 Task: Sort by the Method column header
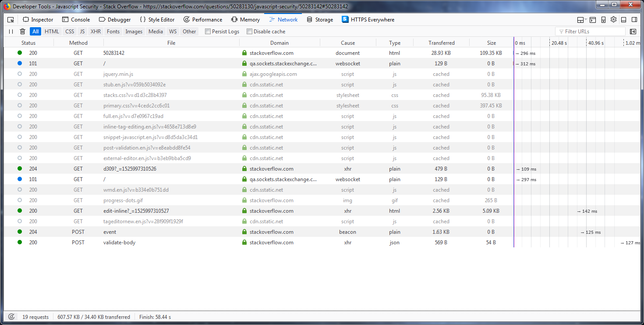[78, 43]
